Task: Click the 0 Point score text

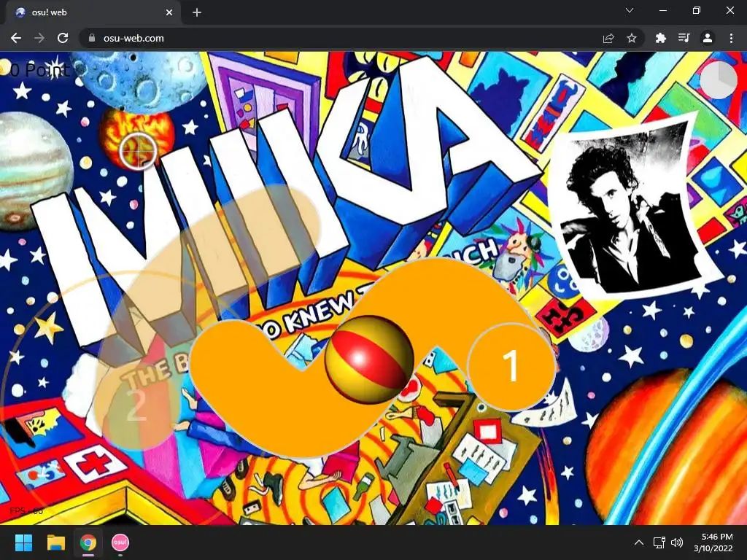Action: (x=40, y=70)
